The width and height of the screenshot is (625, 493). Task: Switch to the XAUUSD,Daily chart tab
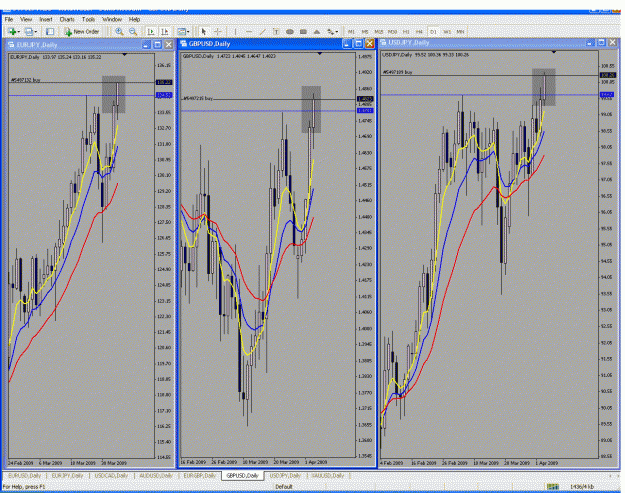(x=328, y=475)
